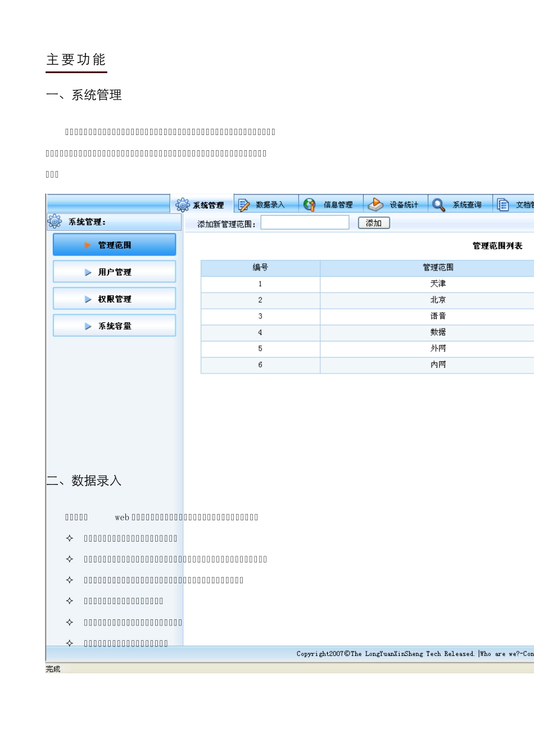534x756 pixels.
Task: Click the 管理范围 column header
Action: [438, 268]
